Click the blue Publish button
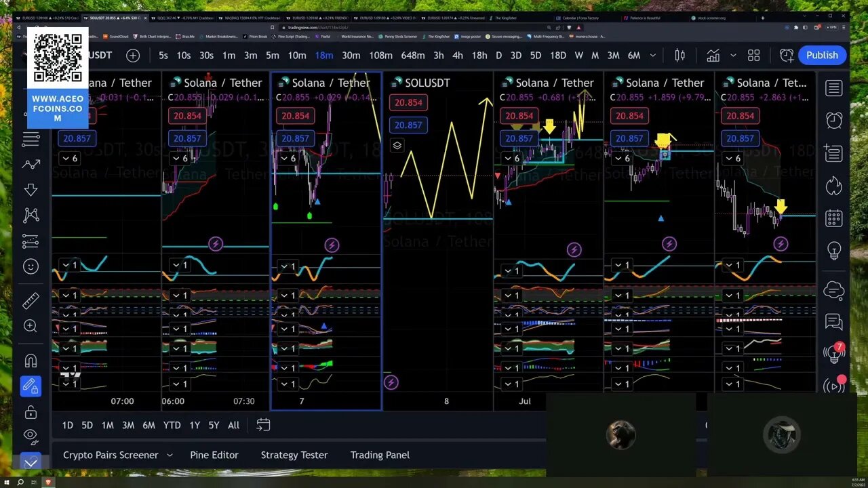The width and height of the screenshot is (868, 488). pyautogui.click(x=823, y=56)
